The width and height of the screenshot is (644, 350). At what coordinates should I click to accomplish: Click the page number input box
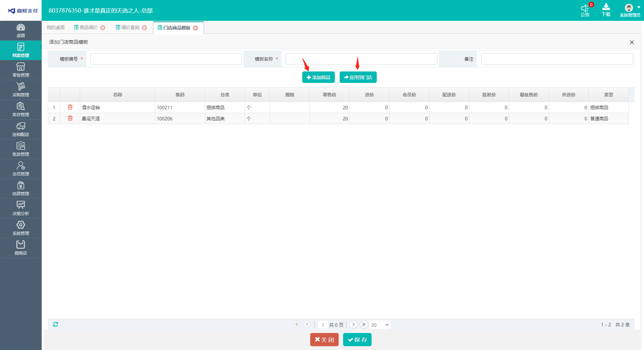[323, 325]
